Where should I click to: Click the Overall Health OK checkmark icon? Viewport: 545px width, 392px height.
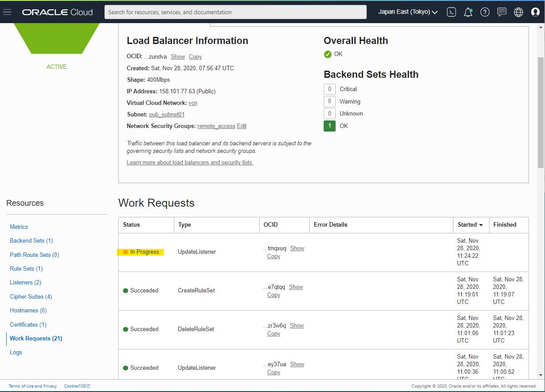pos(328,54)
